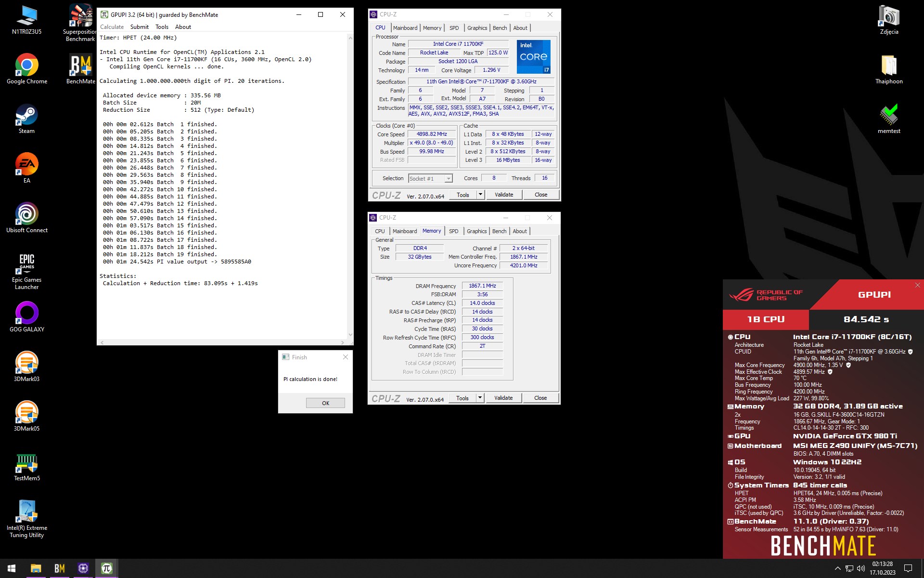Screen dimensions: 924x578
Task: Confirm OK in the Finish dialog
Action: pyautogui.click(x=325, y=403)
